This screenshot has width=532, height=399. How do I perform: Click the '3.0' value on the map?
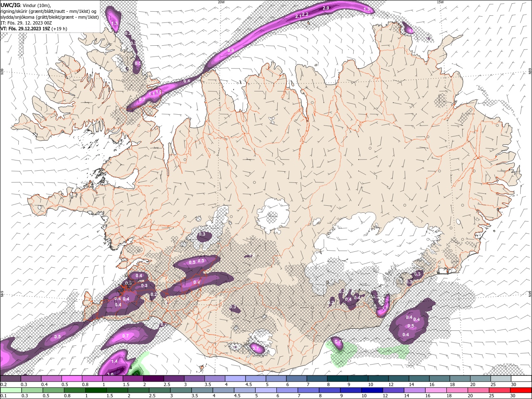click(110, 374)
